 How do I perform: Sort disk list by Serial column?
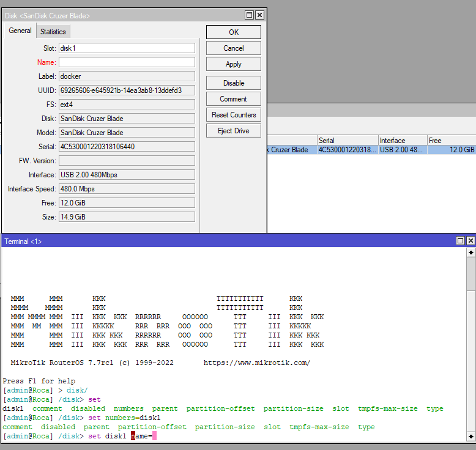click(348, 141)
